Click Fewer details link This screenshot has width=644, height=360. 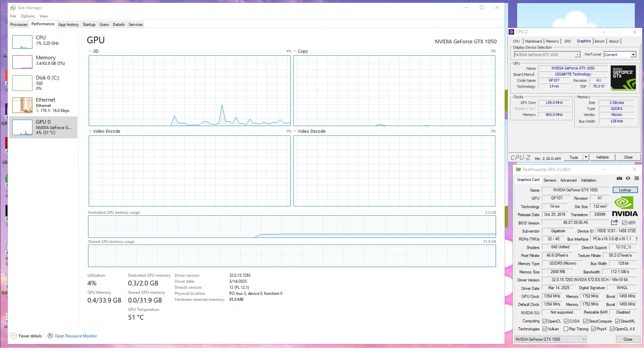(x=30, y=336)
